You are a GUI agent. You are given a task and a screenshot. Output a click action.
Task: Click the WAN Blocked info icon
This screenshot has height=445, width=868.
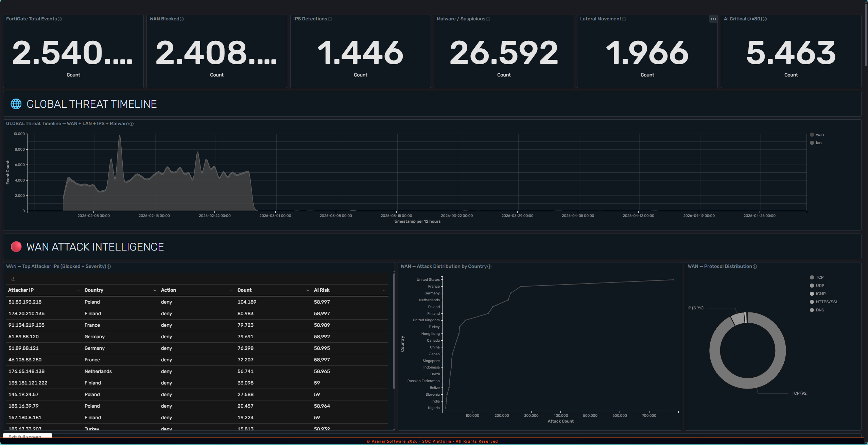coord(182,19)
